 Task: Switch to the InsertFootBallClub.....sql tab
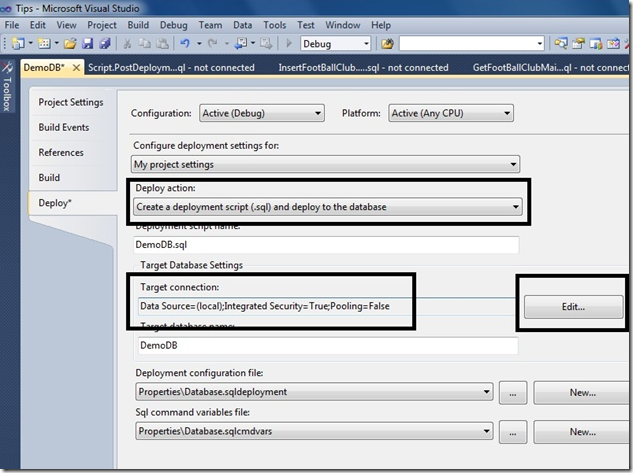tap(363, 68)
